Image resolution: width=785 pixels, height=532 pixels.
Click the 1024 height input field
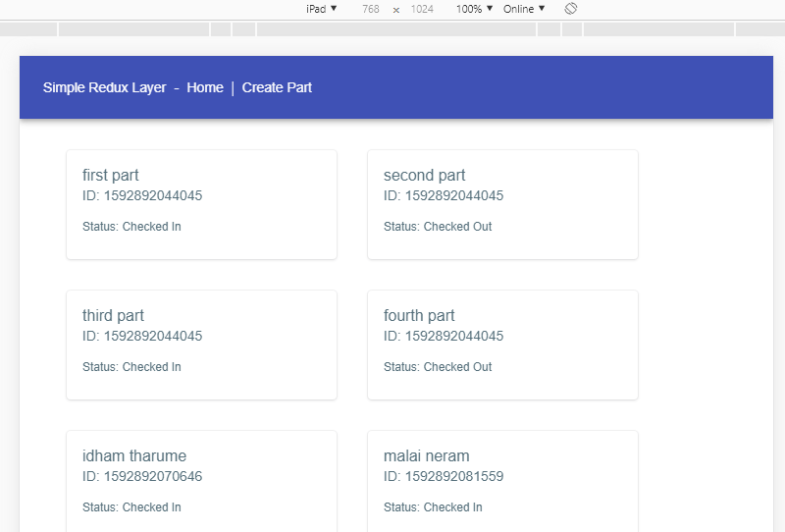(422, 9)
